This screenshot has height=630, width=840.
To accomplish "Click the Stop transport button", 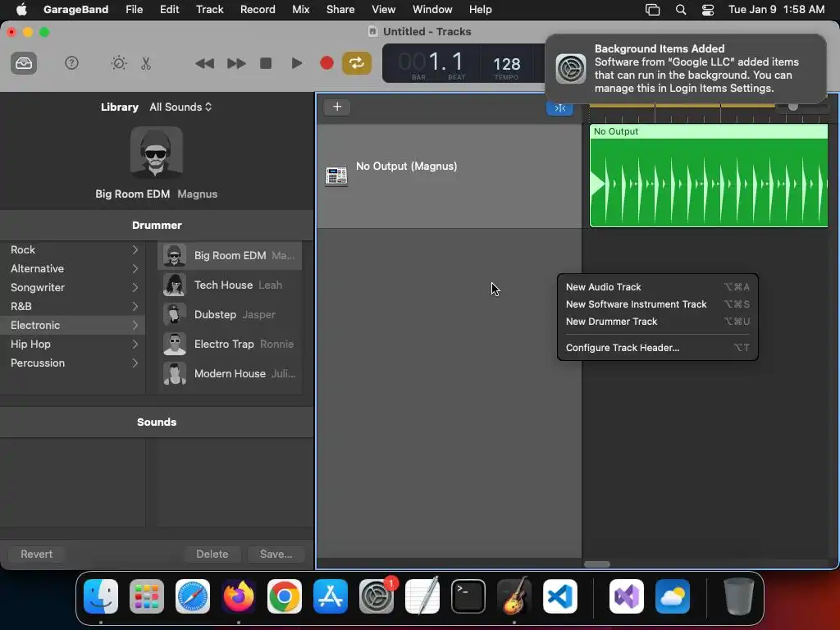I will (x=266, y=63).
